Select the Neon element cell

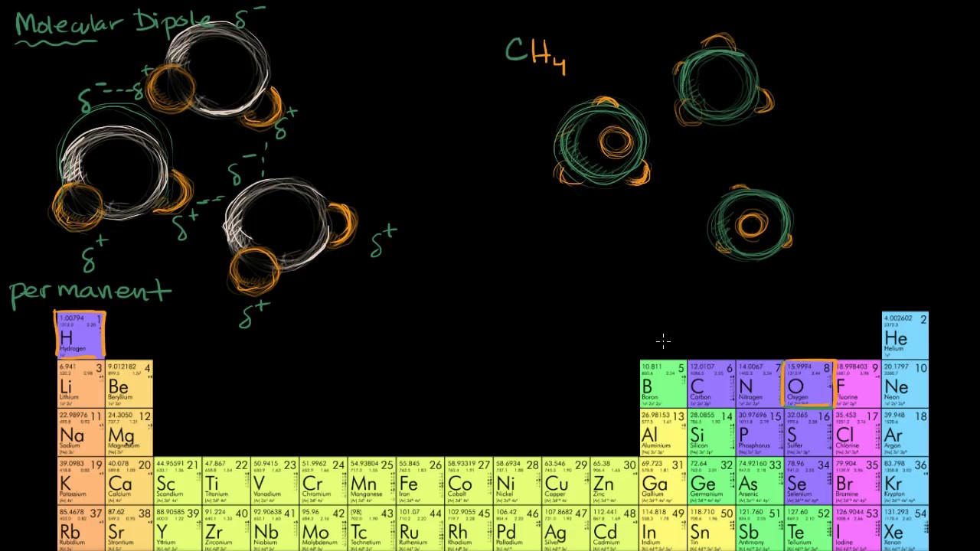click(x=905, y=383)
